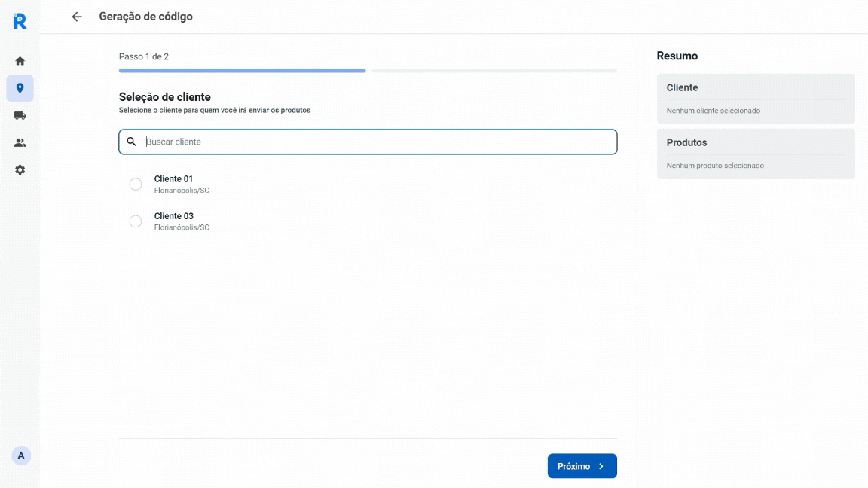Click the search magnifier icon
868x488 pixels.
(132, 142)
